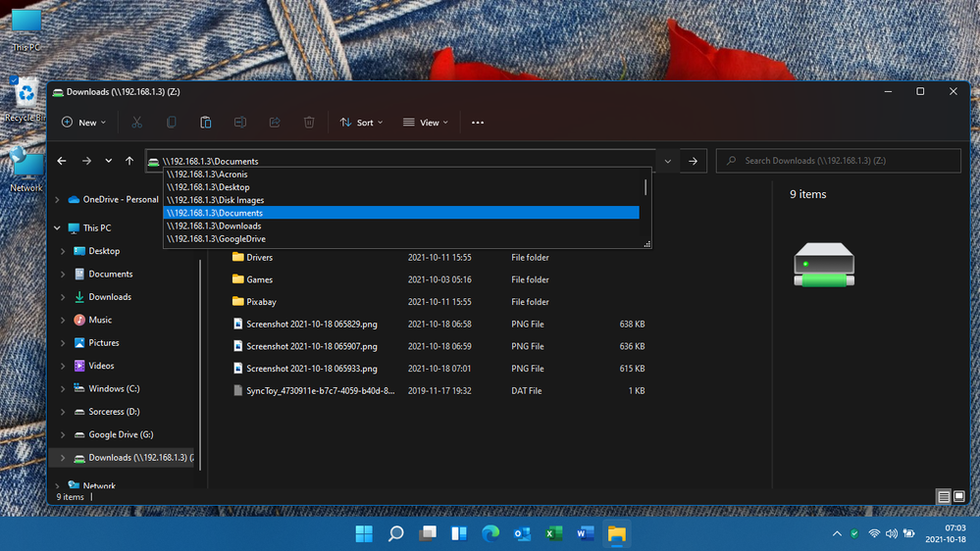Click the address bar path field
This screenshot has width=980, height=551.
click(x=400, y=161)
